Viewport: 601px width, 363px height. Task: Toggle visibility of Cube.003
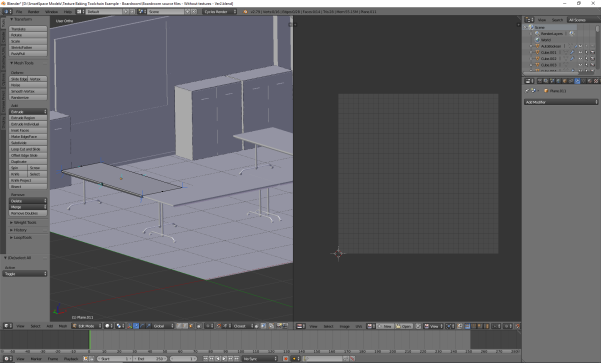click(580, 65)
